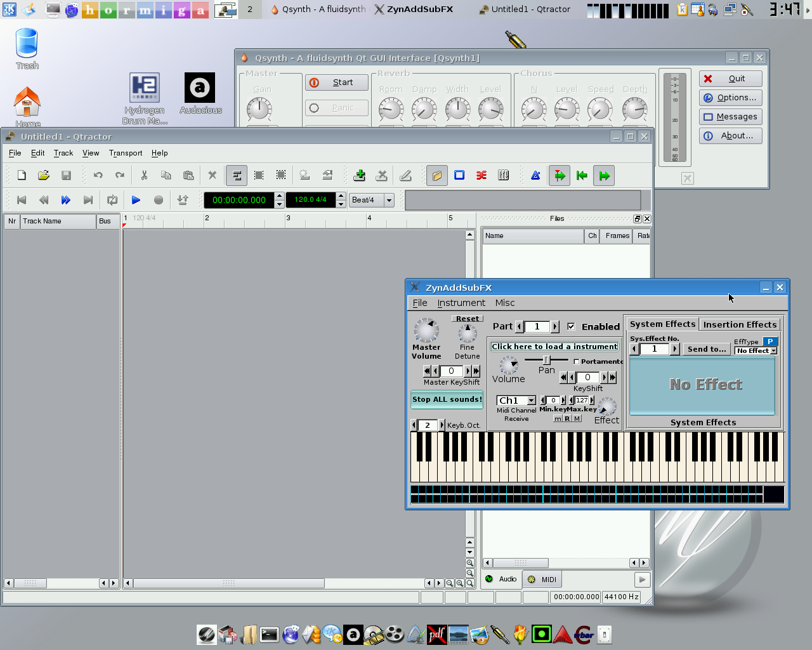
Task: Click the About... button in Qsynth
Action: (731, 136)
